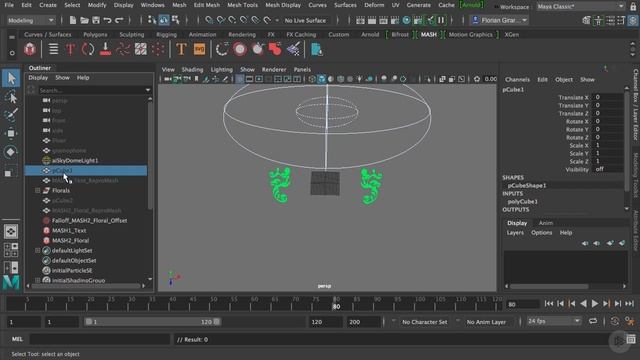Click the Translate X value field
The image size is (640, 360).
[608, 97]
